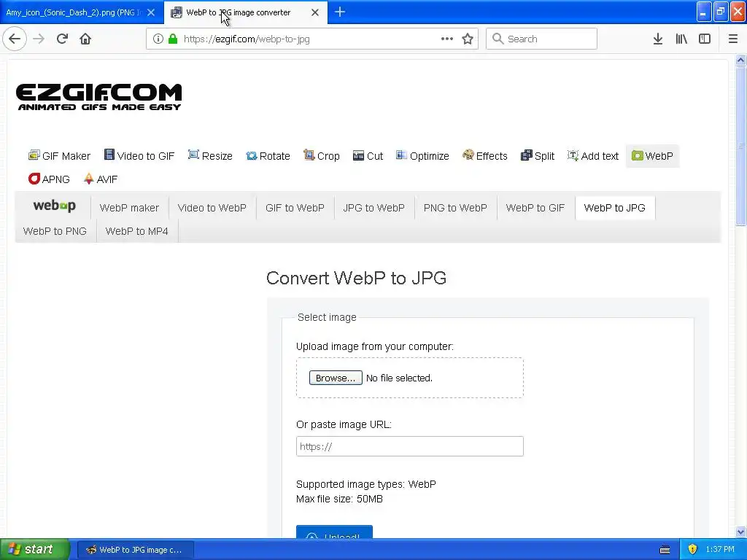Close the WebP to JPG converter tab
This screenshot has height=560, width=747.
[x=315, y=12]
